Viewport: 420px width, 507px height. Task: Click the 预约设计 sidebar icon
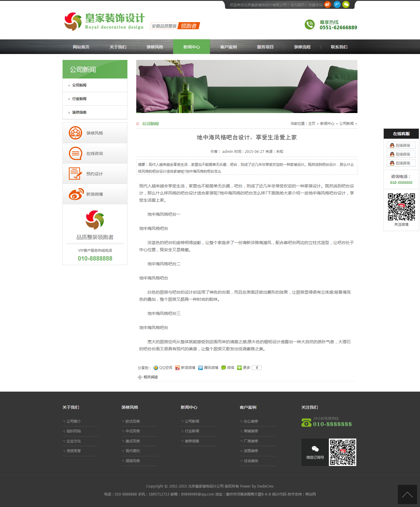76,174
